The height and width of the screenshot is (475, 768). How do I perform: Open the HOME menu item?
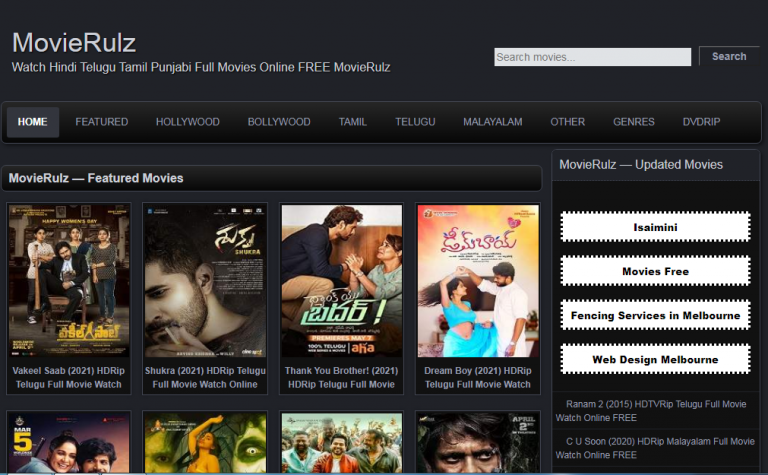[33, 122]
